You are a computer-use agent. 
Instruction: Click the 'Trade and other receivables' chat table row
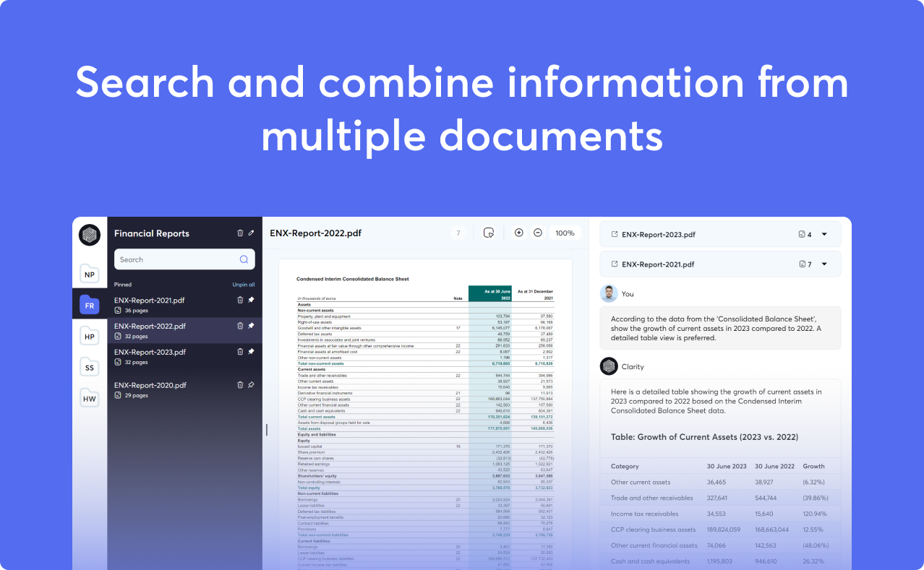point(720,498)
